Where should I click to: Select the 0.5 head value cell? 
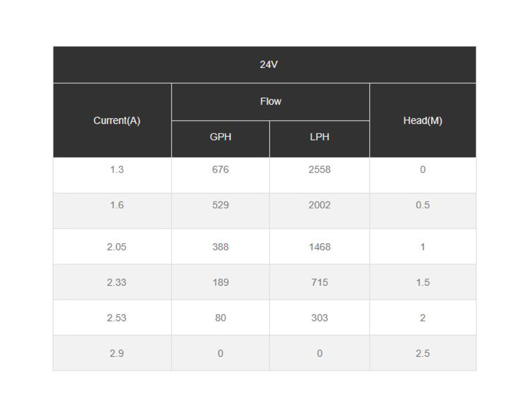click(423, 211)
